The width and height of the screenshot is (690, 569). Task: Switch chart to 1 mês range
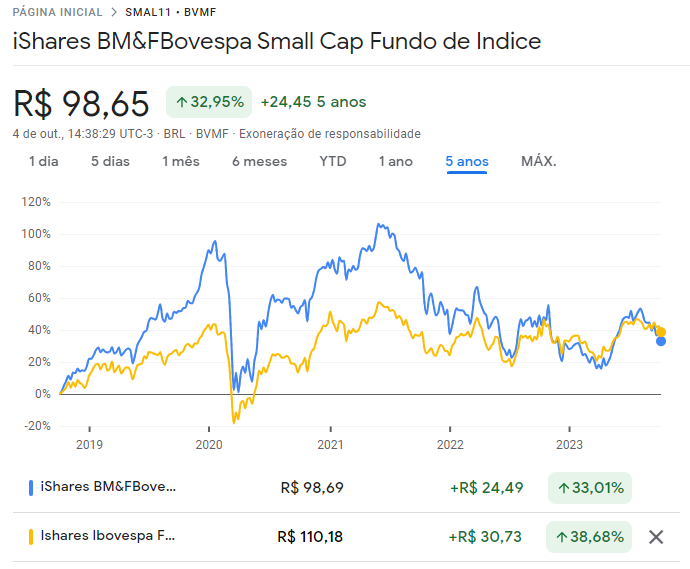181,162
